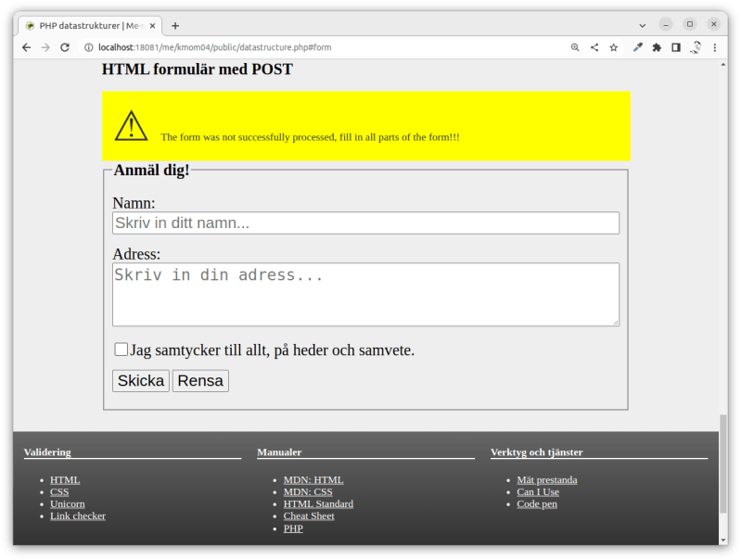The image size is (741, 560).
Task: Click the yellow warning triangle icon
Action: point(131,126)
